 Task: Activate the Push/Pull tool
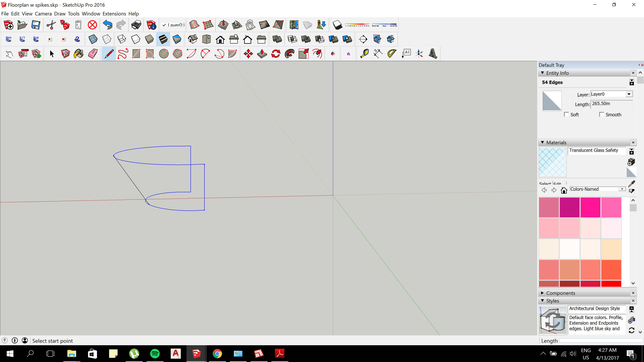click(x=262, y=54)
